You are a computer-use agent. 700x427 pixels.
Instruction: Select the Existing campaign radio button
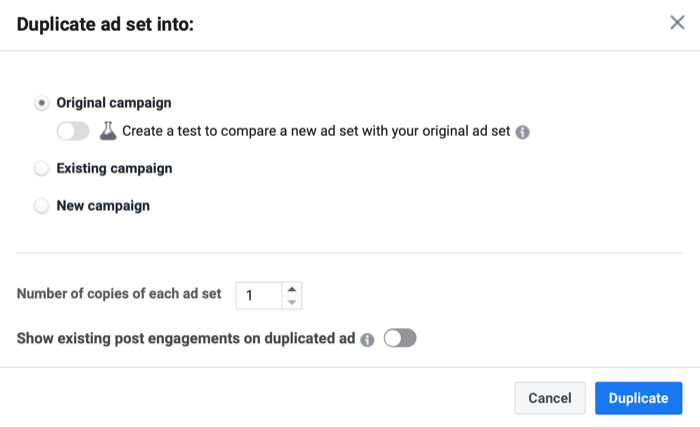pyautogui.click(x=42, y=168)
